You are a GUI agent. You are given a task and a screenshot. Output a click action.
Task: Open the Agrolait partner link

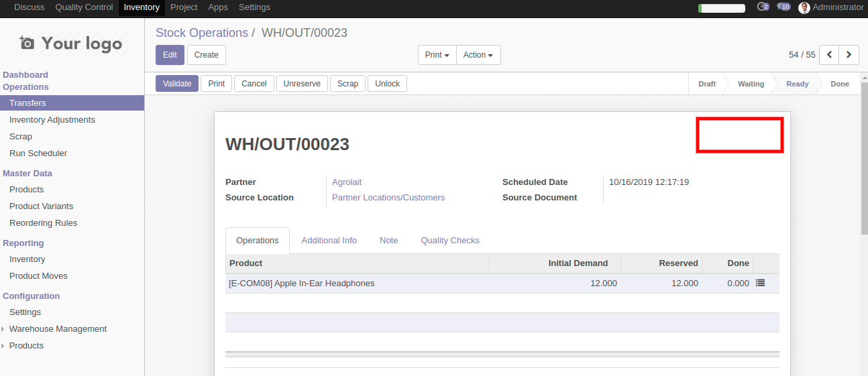click(347, 182)
